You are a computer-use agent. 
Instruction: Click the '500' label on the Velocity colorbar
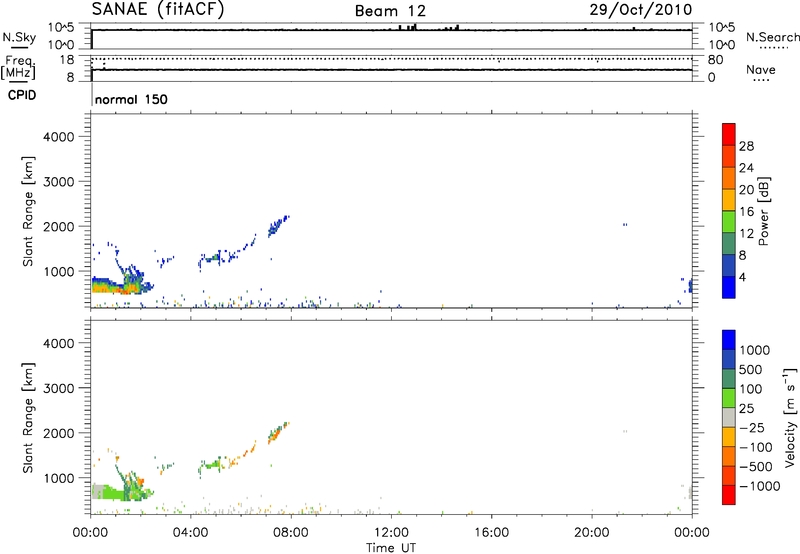click(x=751, y=370)
